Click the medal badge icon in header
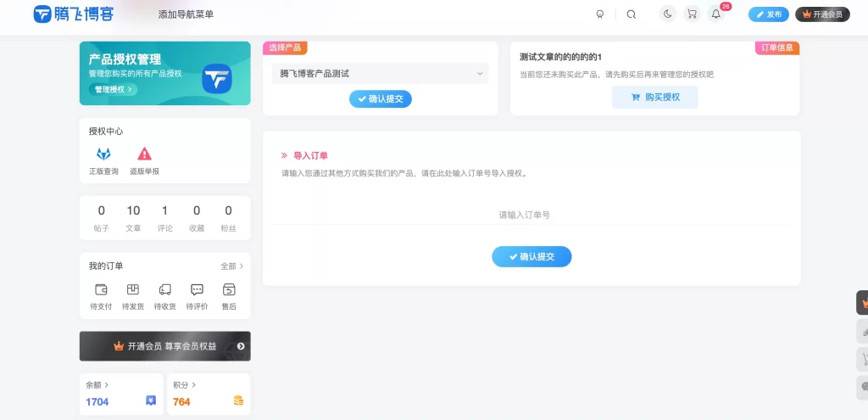868x420 pixels. 599,14
